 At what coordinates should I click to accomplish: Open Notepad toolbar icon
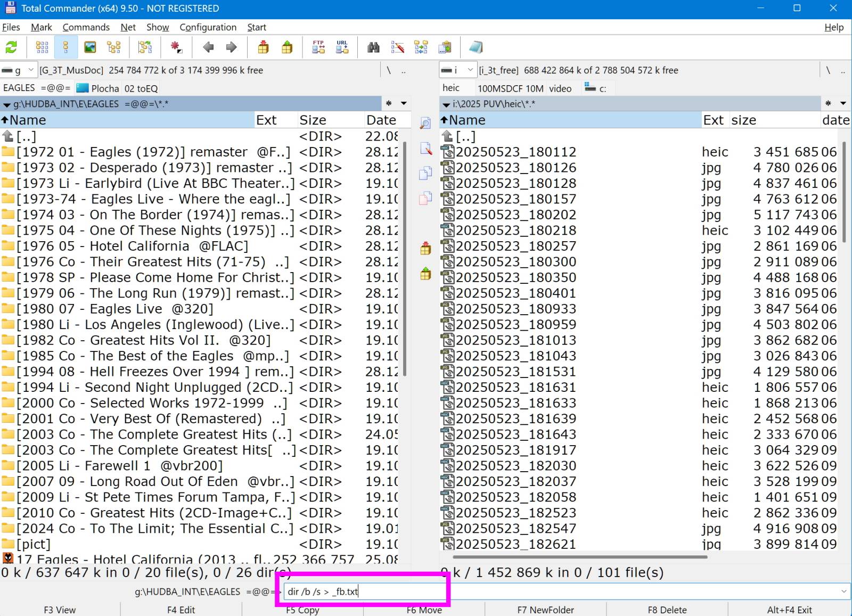click(x=476, y=47)
